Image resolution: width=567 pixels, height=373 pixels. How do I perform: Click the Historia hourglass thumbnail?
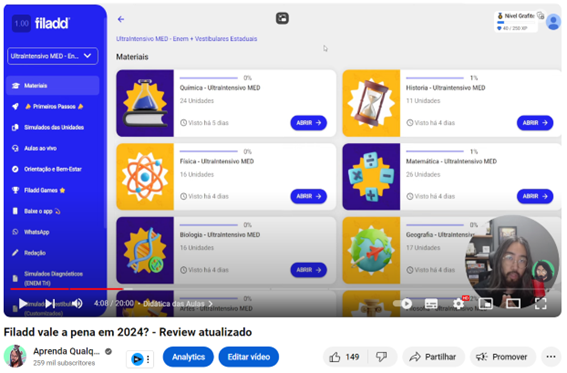pyautogui.click(x=371, y=103)
